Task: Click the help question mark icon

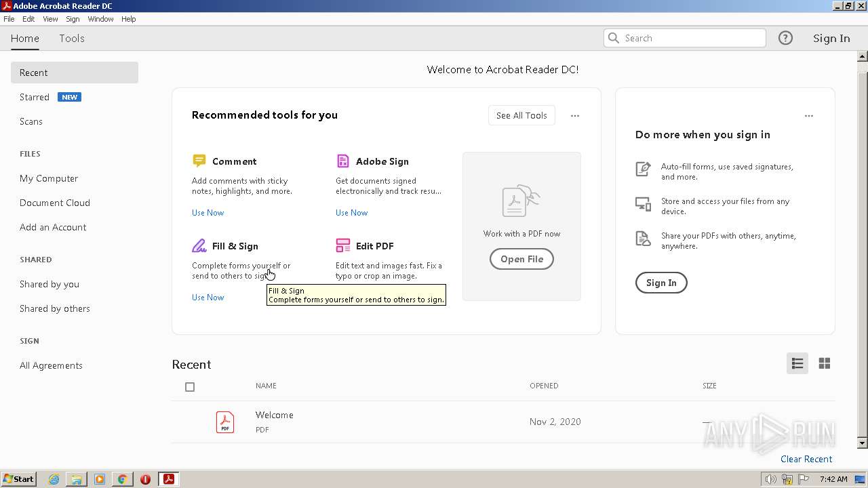Action: coord(785,38)
